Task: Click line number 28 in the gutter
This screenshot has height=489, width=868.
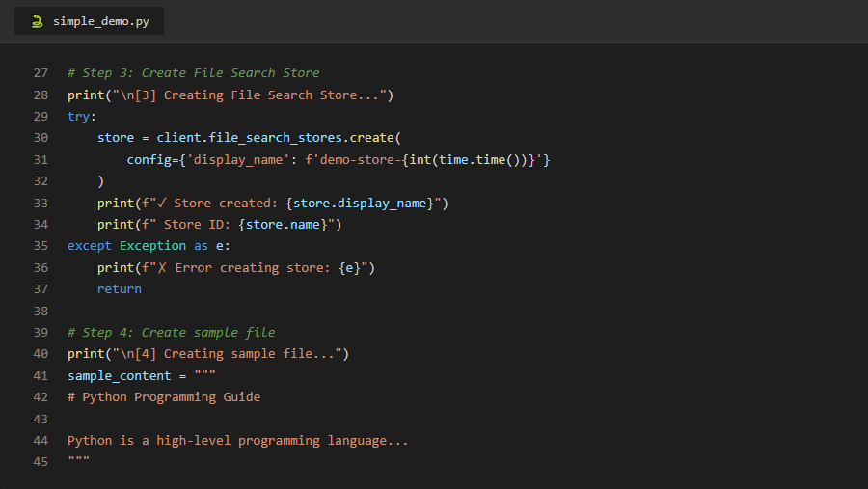Action: (x=41, y=95)
